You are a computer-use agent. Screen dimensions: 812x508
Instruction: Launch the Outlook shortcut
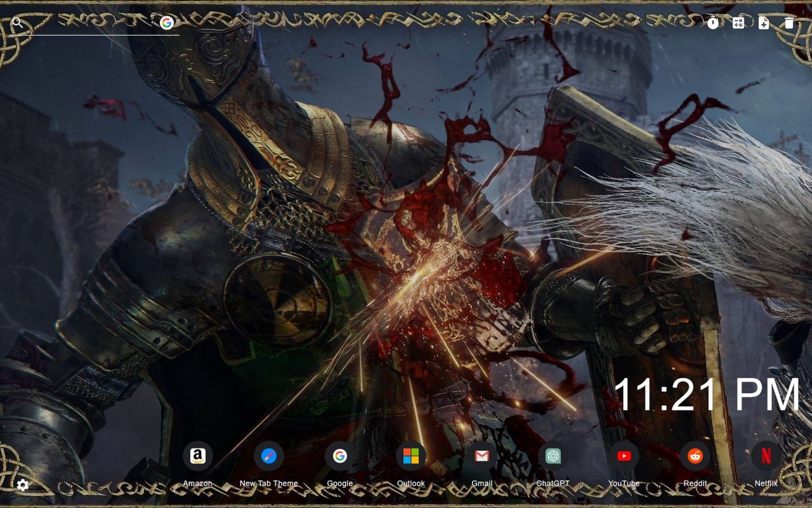(411, 456)
